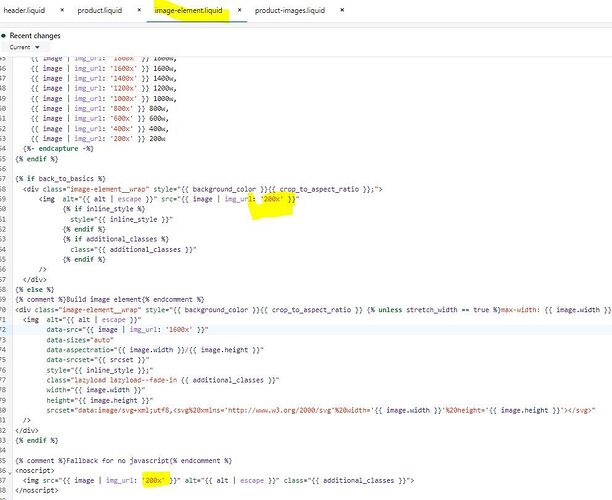Click the data-sizes="auto" line

pos(80,340)
